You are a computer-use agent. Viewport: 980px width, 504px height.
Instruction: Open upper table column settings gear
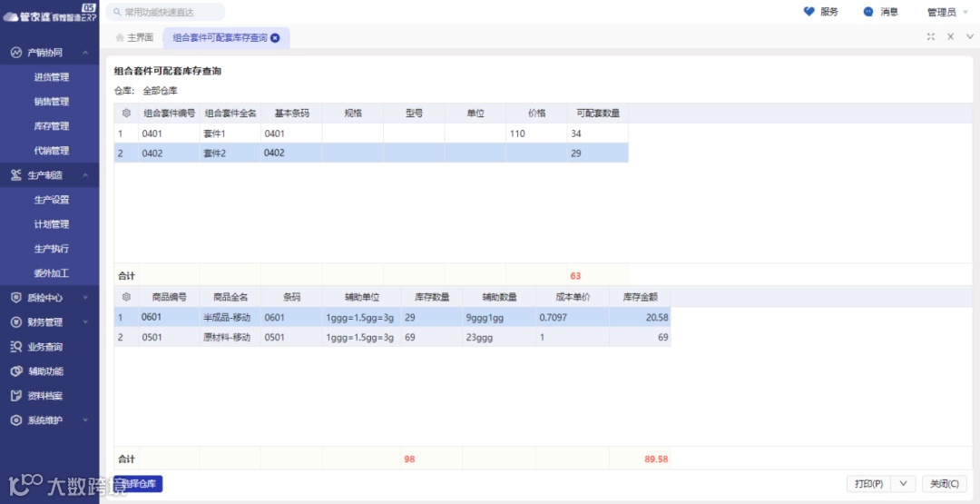(126, 114)
